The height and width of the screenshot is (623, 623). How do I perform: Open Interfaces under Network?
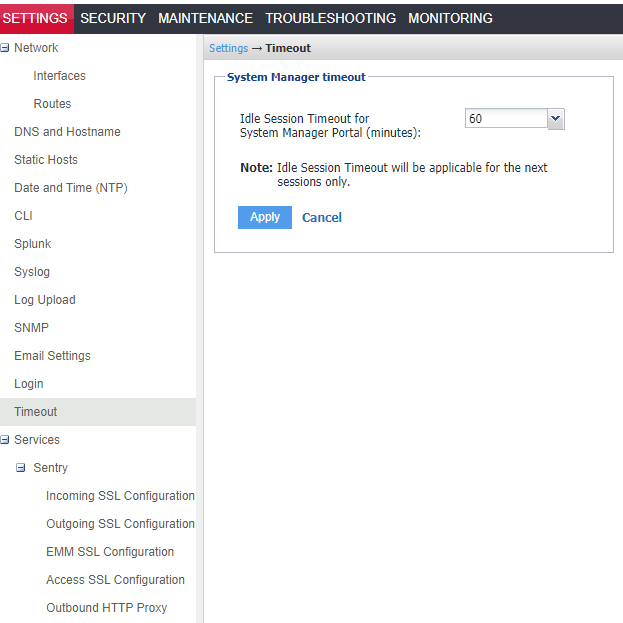59,76
